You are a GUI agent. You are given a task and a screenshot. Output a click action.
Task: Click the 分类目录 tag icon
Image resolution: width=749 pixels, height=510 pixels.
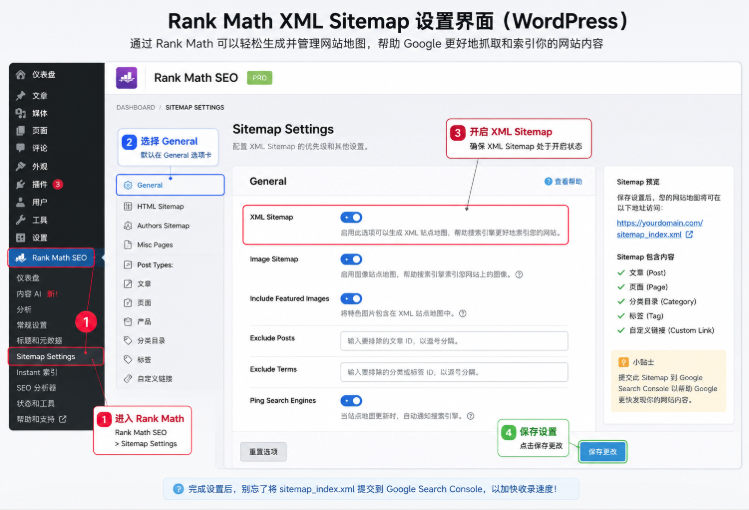pos(128,340)
